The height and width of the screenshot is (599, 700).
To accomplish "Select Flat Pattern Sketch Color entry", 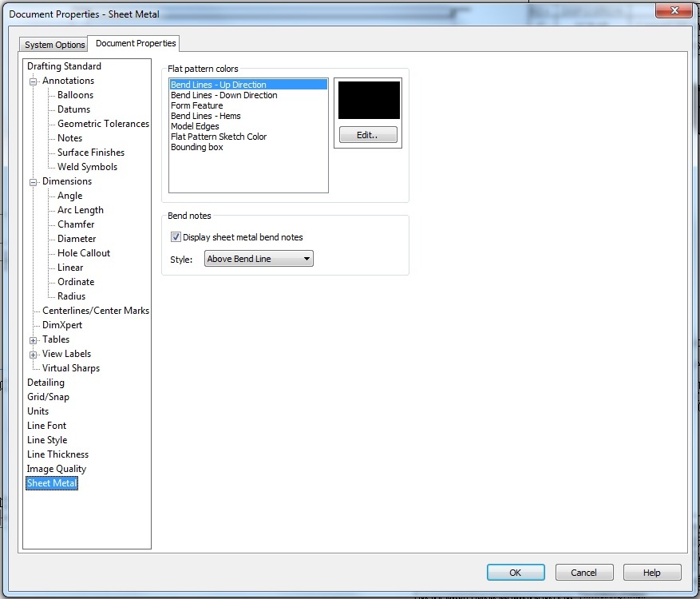I will tap(248, 137).
